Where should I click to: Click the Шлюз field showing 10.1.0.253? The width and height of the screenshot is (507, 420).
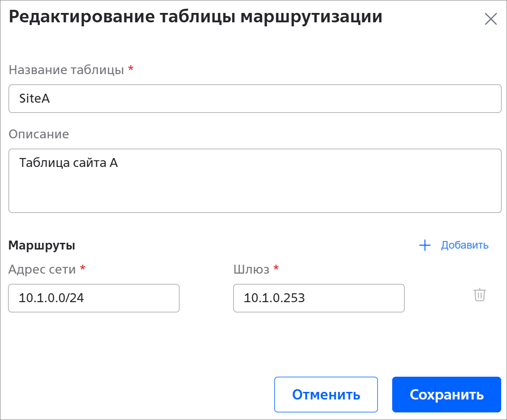pyautogui.click(x=318, y=298)
